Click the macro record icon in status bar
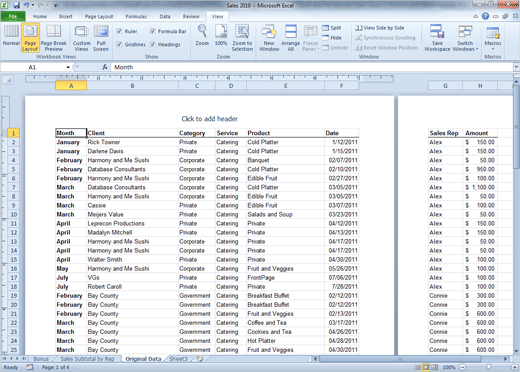520x372 pixels. pyautogui.click(x=30, y=367)
